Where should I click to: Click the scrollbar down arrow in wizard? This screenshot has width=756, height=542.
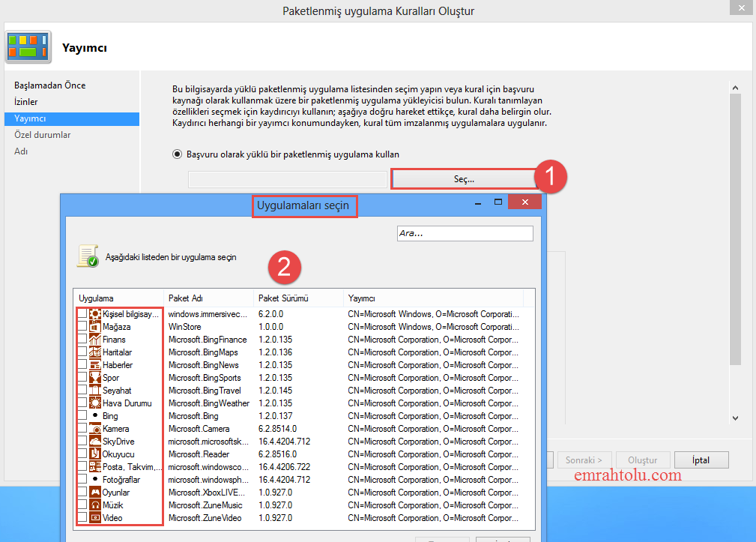click(x=735, y=418)
